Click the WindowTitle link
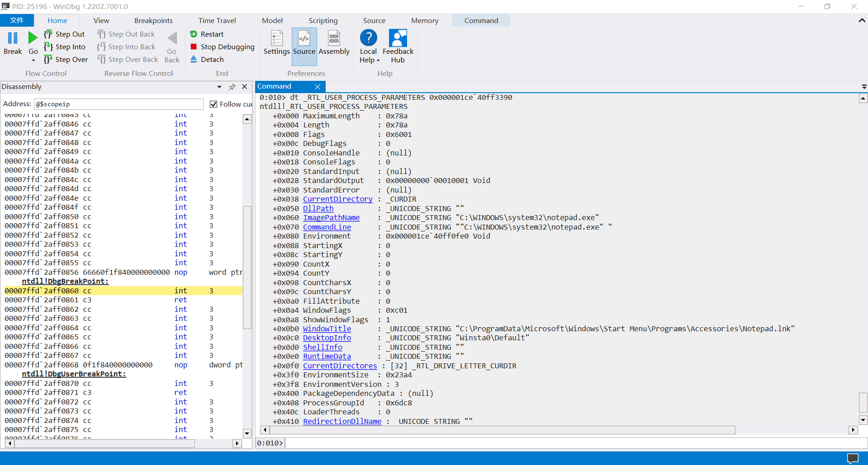The image size is (868, 465). pyautogui.click(x=327, y=329)
